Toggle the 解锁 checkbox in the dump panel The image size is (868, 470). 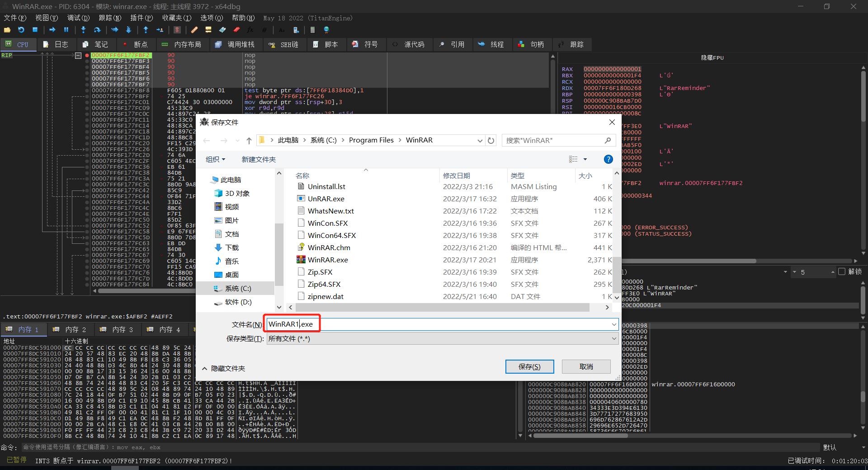tap(842, 272)
